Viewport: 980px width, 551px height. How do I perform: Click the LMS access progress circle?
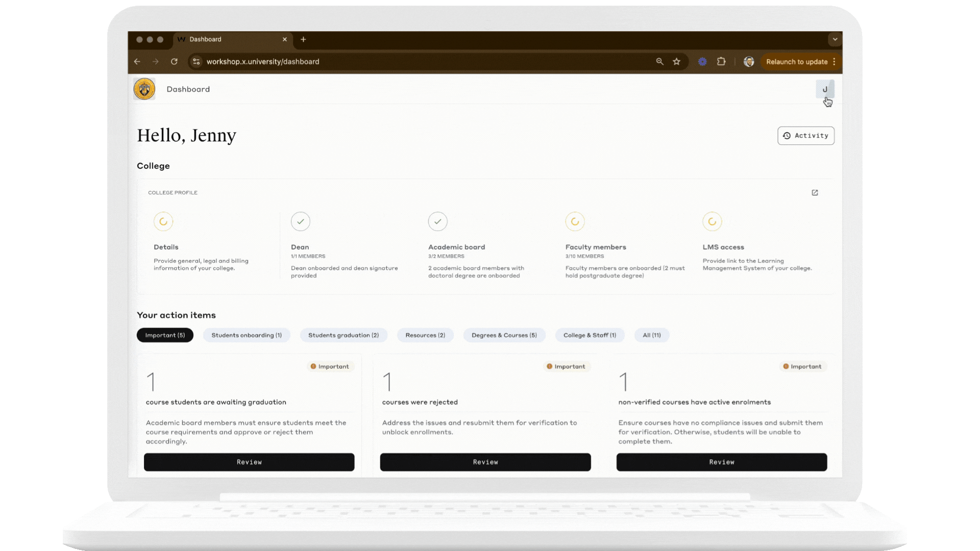click(x=713, y=221)
